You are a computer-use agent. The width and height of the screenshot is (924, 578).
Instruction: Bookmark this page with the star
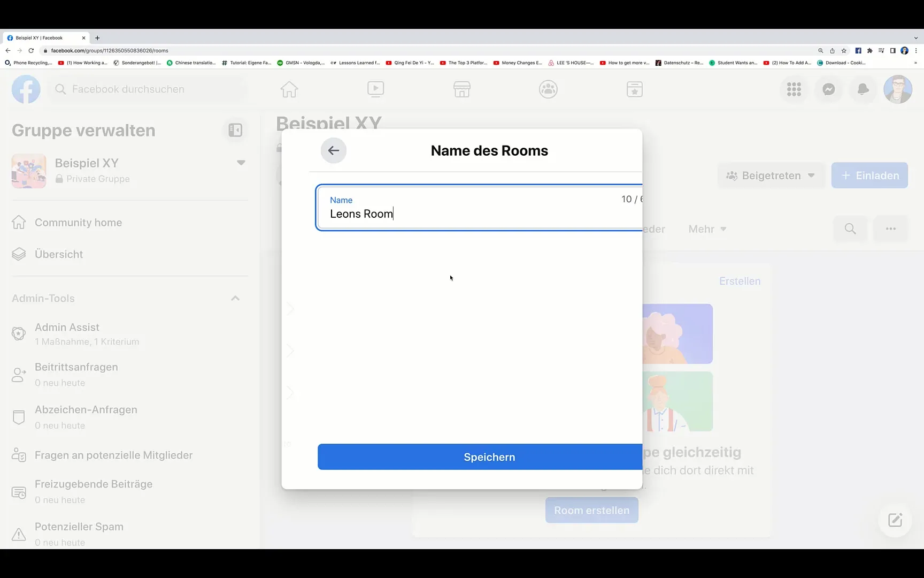pyautogui.click(x=844, y=51)
